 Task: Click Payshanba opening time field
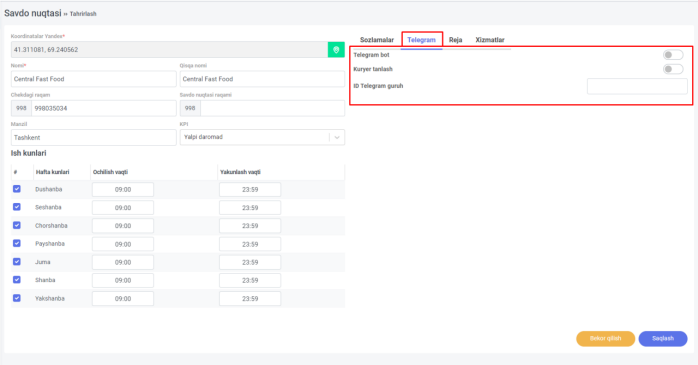click(123, 244)
